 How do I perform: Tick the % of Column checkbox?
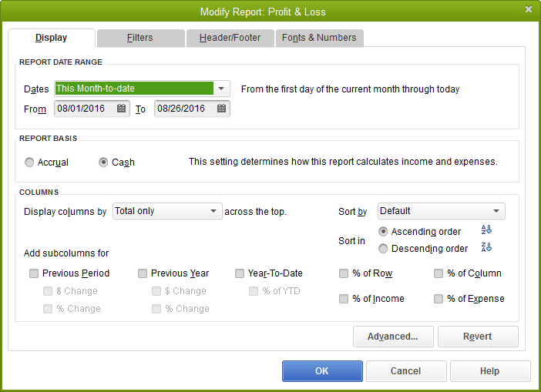[x=439, y=273]
